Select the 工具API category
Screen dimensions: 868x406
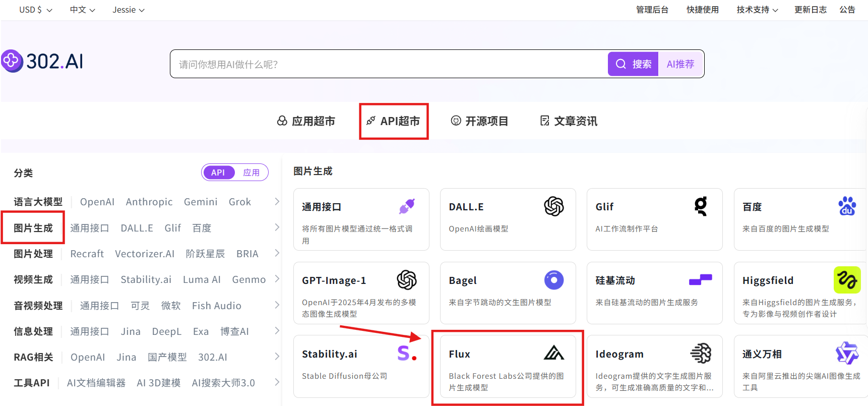tap(32, 383)
